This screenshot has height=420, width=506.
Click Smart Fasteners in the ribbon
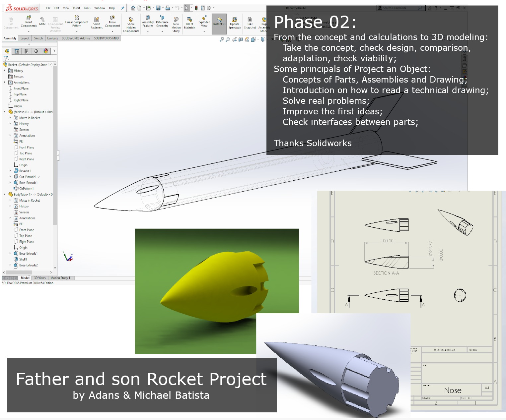(97, 23)
